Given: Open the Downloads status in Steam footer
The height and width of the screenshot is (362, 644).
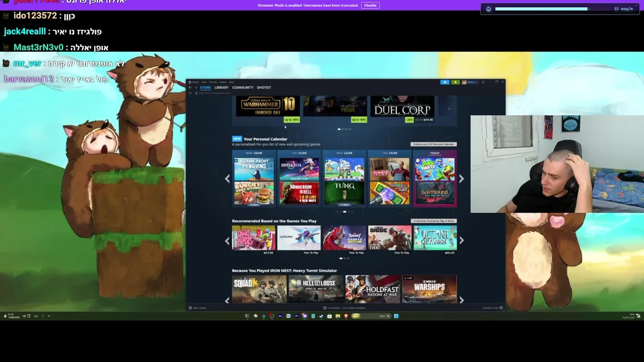Looking at the screenshot, I should click(x=345, y=308).
